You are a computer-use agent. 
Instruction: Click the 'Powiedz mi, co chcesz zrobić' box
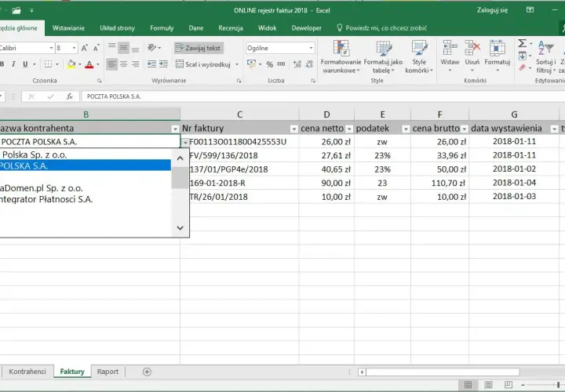(382, 28)
